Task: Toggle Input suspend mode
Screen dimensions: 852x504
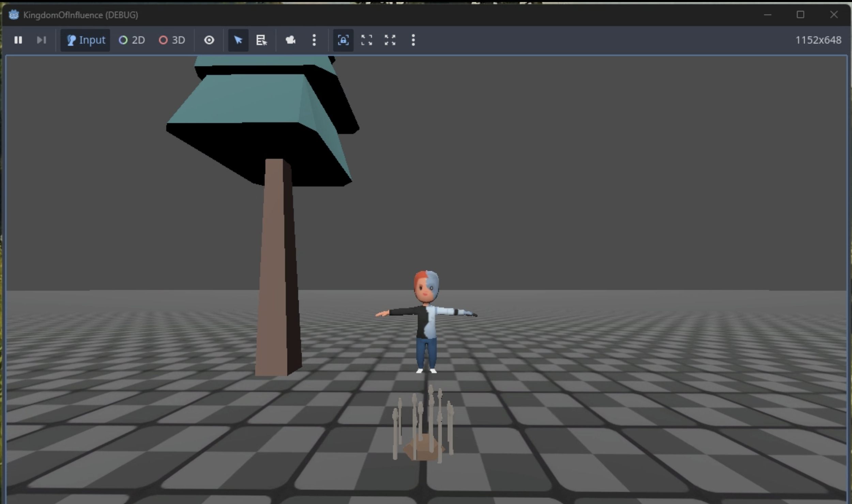Action: tap(85, 40)
